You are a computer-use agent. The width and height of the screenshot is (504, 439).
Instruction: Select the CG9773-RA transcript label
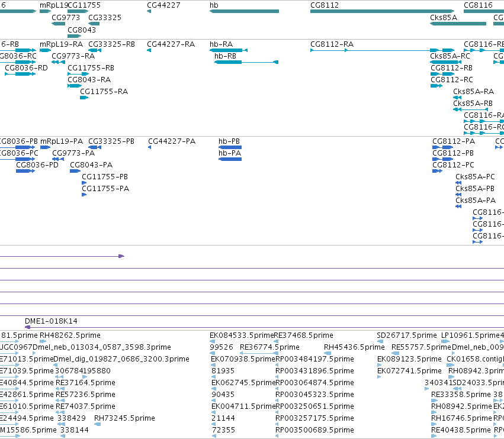coord(73,56)
